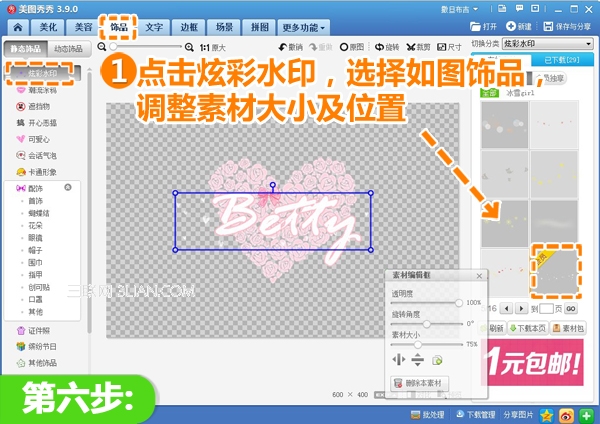600x424 pixels.
Task: Close the 素材编辑框 panel
Action: 479,276
